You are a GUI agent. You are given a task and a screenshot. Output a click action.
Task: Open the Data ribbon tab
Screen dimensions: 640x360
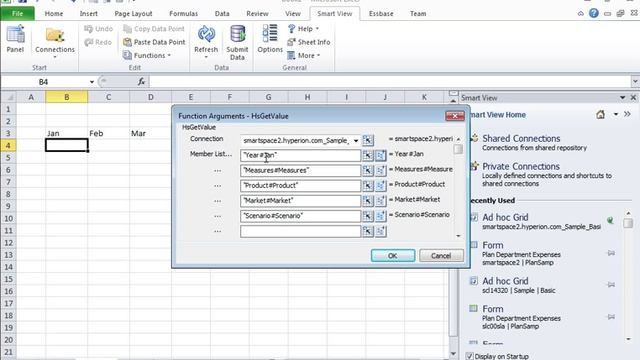tap(222, 13)
